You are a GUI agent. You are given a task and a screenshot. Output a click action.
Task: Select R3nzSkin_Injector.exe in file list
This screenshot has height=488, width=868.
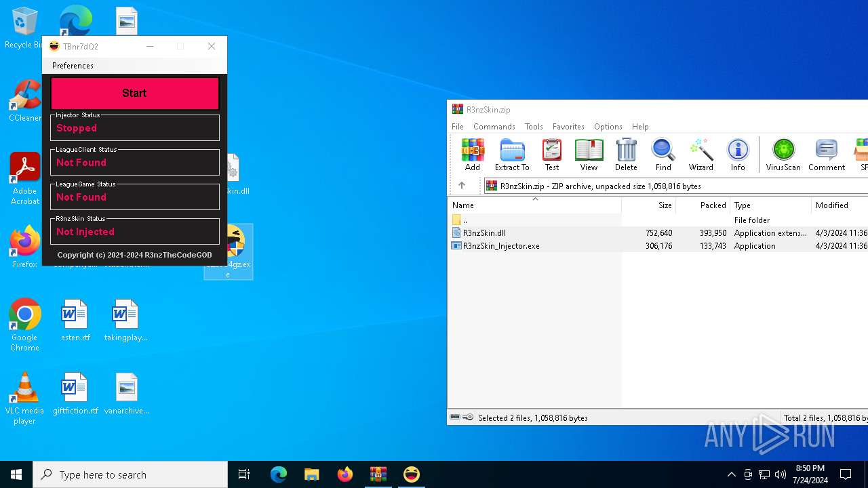click(x=501, y=246)
